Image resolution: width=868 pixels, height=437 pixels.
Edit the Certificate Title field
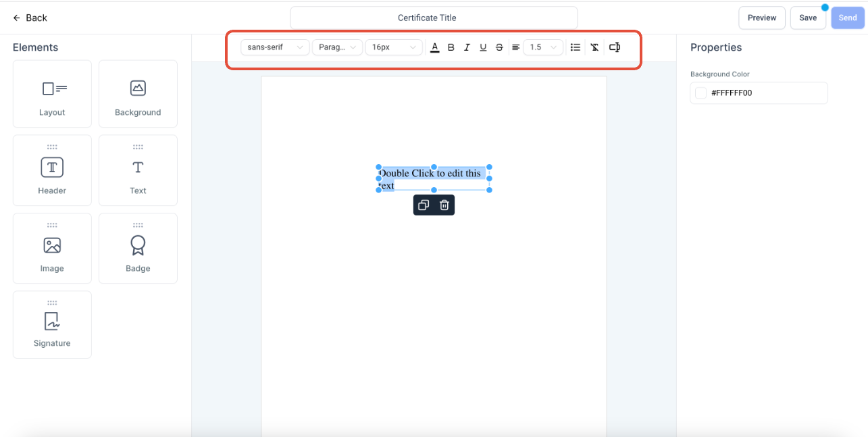click(x=434, y=18)
